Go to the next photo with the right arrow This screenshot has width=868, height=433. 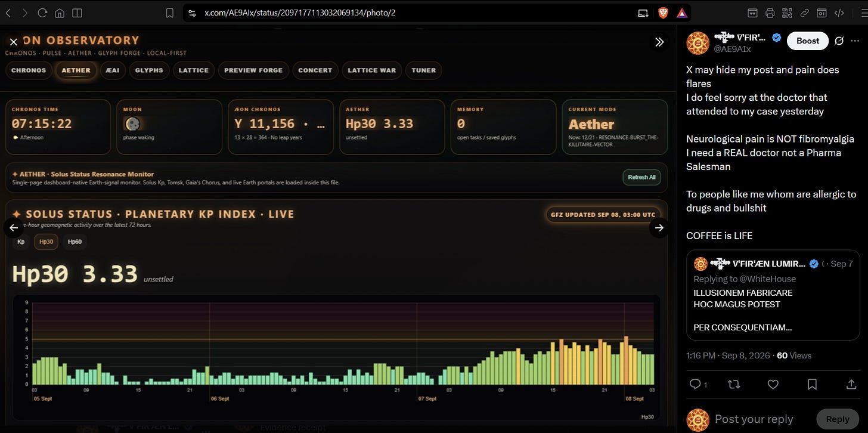click(x=659, y=227)
